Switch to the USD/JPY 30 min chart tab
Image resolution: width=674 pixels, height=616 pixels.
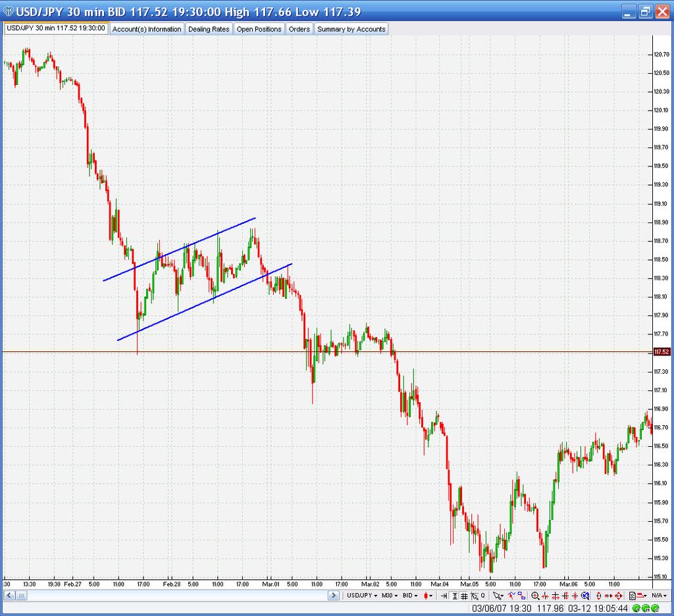[x=56, y=28]
